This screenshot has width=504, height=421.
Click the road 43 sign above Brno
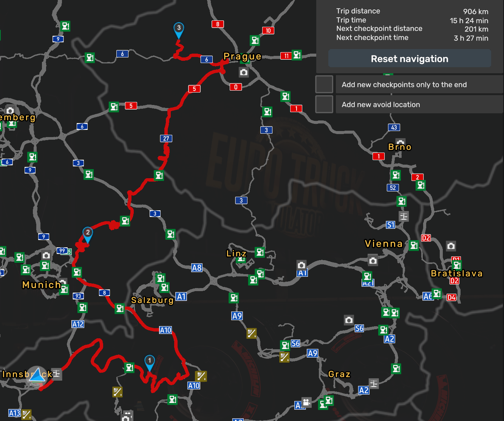click(x=394, y=128)
